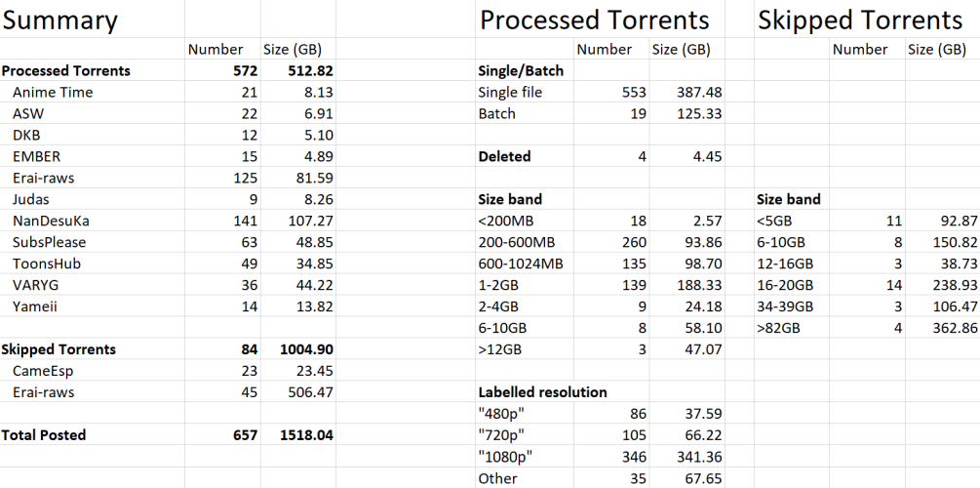
Task: Click the Labelled resolution header cell
Action: 542,392
